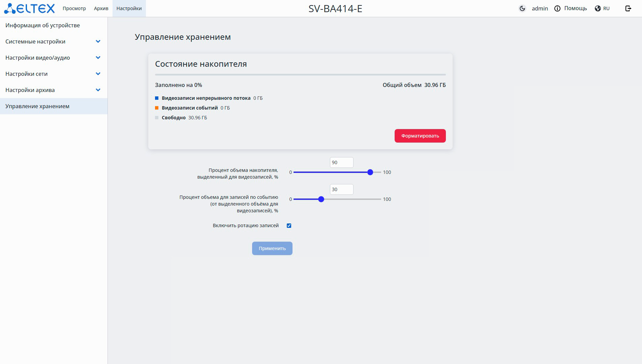Open the Просмотр tab

74,8
